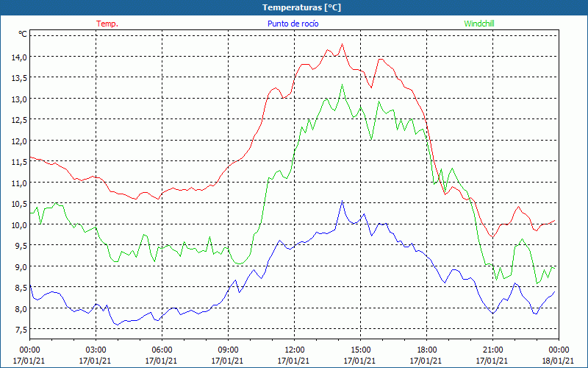Click the 9,0 value on the temperature axis

[x=21, y=266]
